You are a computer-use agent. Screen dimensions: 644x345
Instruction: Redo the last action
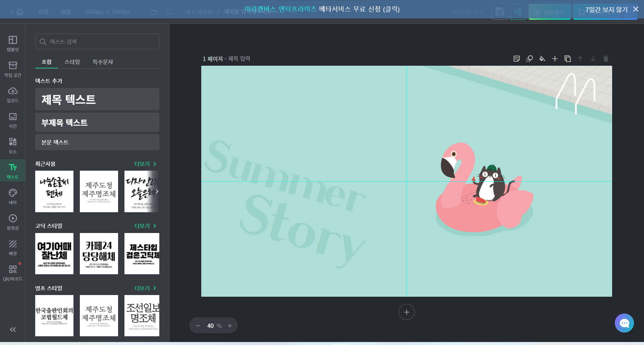tap(169, 12)
